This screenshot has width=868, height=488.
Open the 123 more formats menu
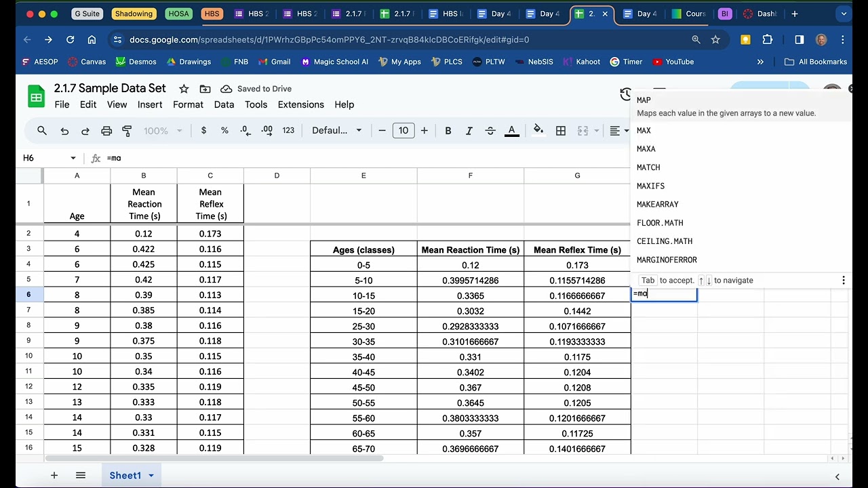pyautogui.click(x=288, y=131)
